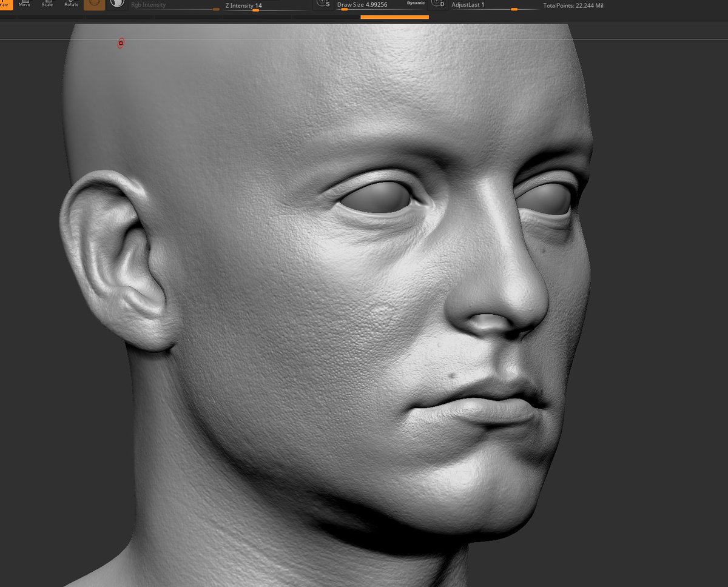Toggle Dynamic draw size
This screenshot has height=587, width=728.
point(416,4)
